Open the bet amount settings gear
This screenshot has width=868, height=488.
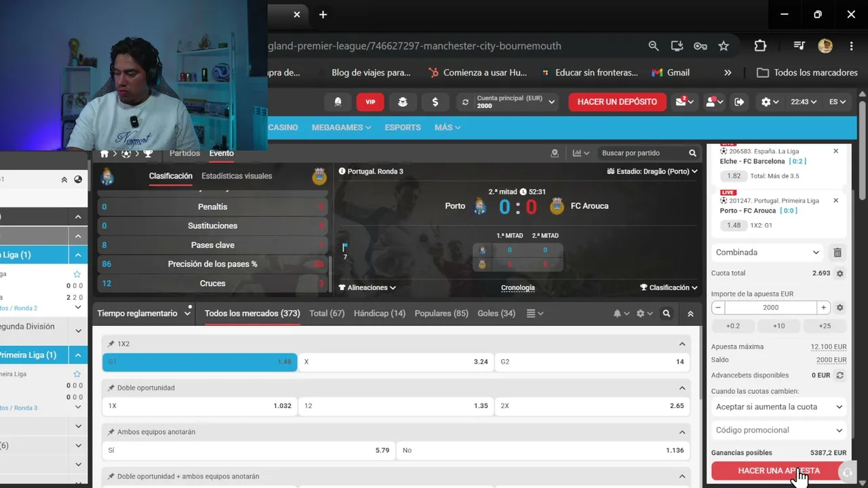pyautogui.click(x=840, y=308)
